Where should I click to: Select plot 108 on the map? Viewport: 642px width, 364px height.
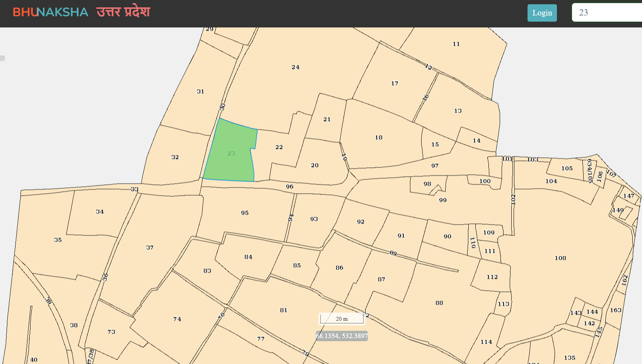(x=560, y=258)
